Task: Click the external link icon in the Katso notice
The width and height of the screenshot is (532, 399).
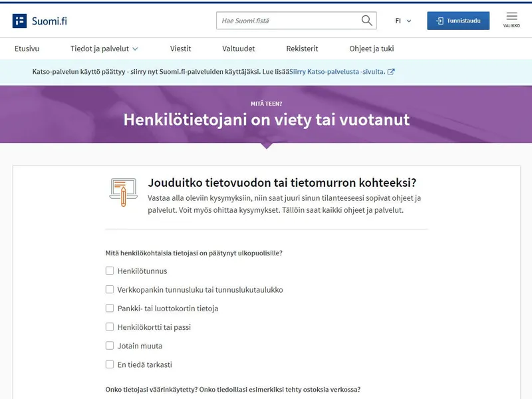Action: click(x=391, y=72)
